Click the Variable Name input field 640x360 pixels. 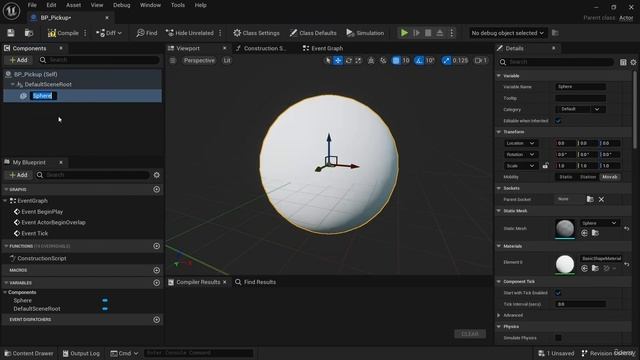click(580, 87)
